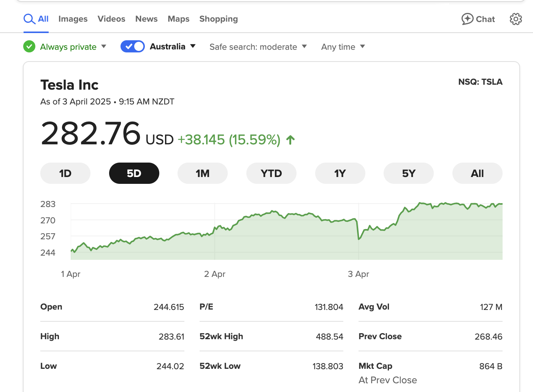Open the settings gear icon
This screenshot has height=392, width=533.
click(516, 19)
